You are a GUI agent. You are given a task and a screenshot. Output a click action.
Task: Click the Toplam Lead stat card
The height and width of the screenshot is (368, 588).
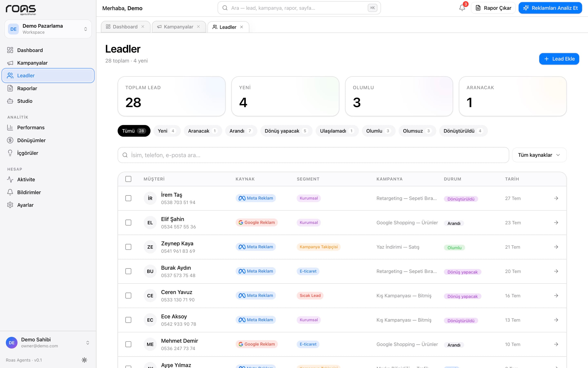click(171, 96)
